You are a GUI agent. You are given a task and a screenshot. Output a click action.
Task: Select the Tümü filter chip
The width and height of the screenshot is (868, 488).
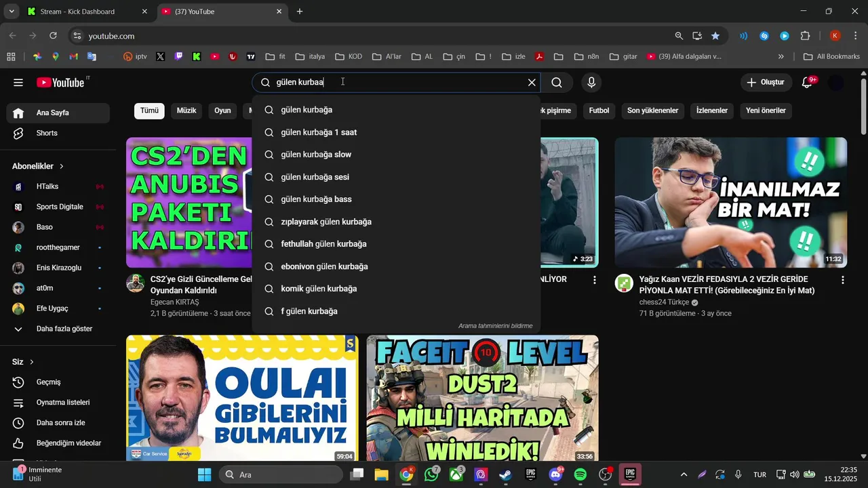point(149,110)
